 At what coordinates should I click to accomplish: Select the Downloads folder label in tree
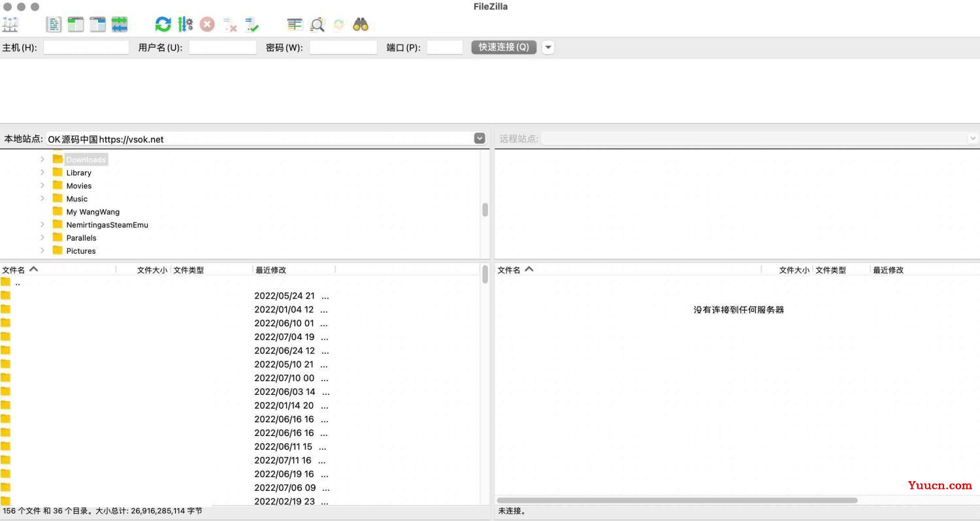point(86,160)
